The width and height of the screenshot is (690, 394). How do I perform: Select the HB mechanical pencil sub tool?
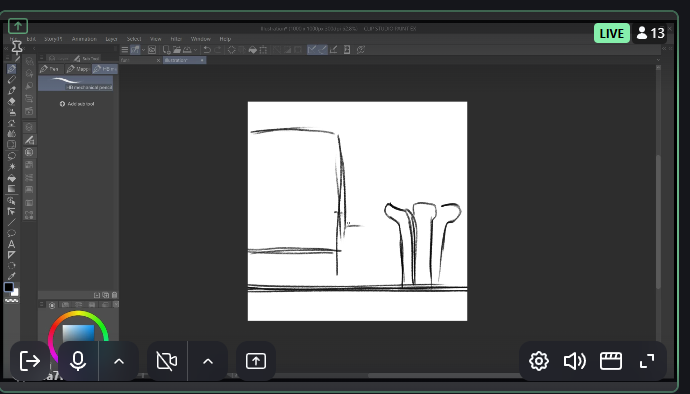click(76, 83)
